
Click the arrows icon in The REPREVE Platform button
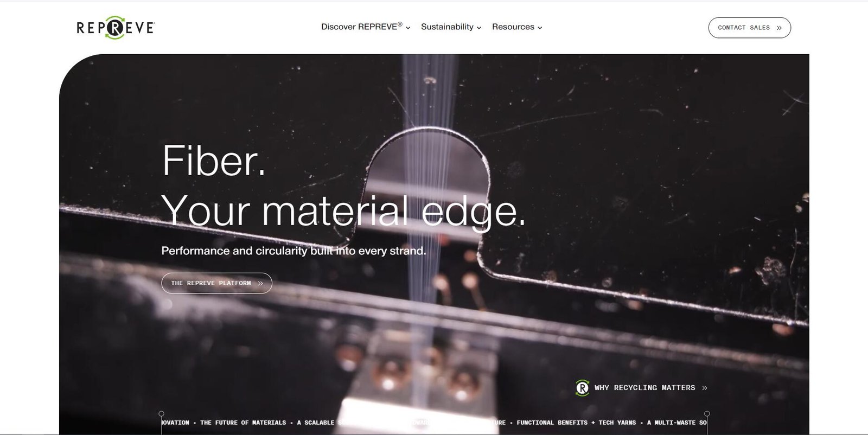[x=260, y=283]
